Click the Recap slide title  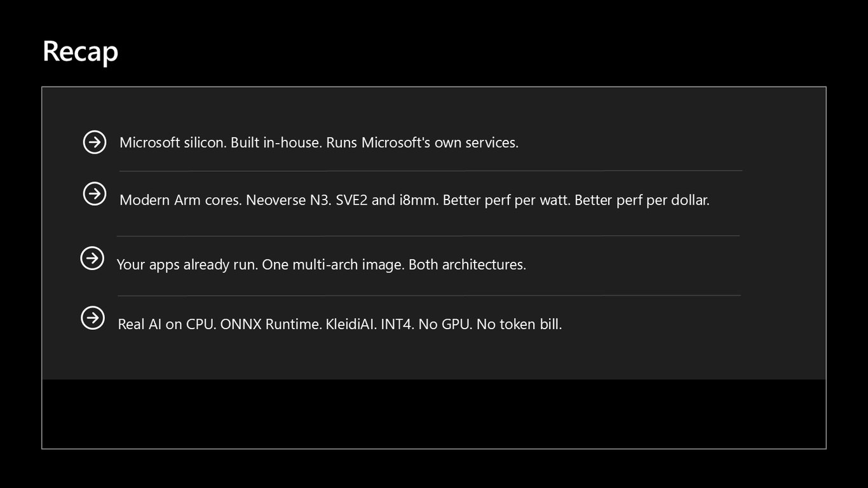pyautogui.click(x=81, y=51)
